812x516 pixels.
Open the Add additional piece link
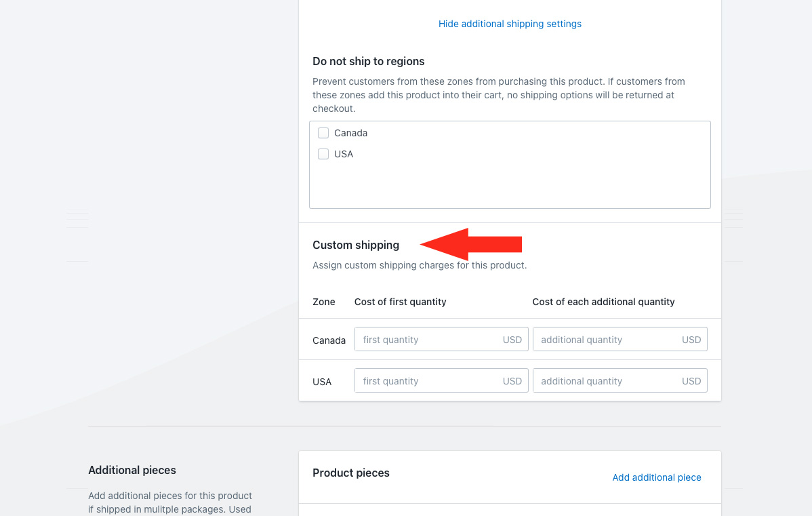(x=656, y=477)
